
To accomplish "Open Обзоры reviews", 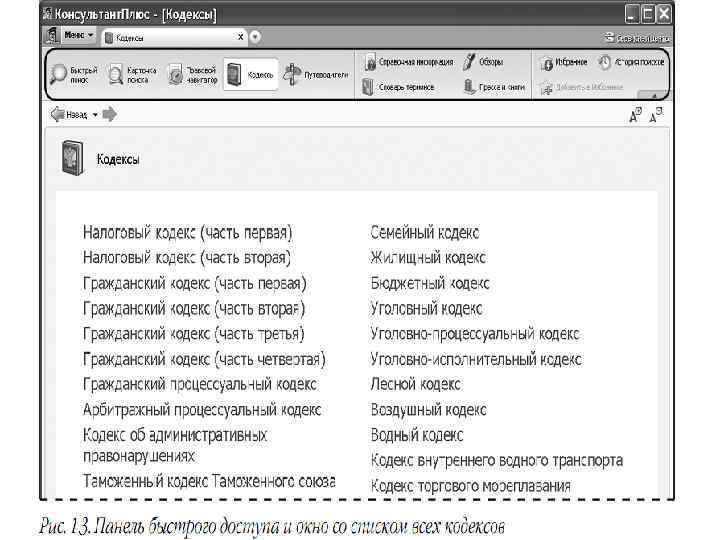I will pos(483,62).
